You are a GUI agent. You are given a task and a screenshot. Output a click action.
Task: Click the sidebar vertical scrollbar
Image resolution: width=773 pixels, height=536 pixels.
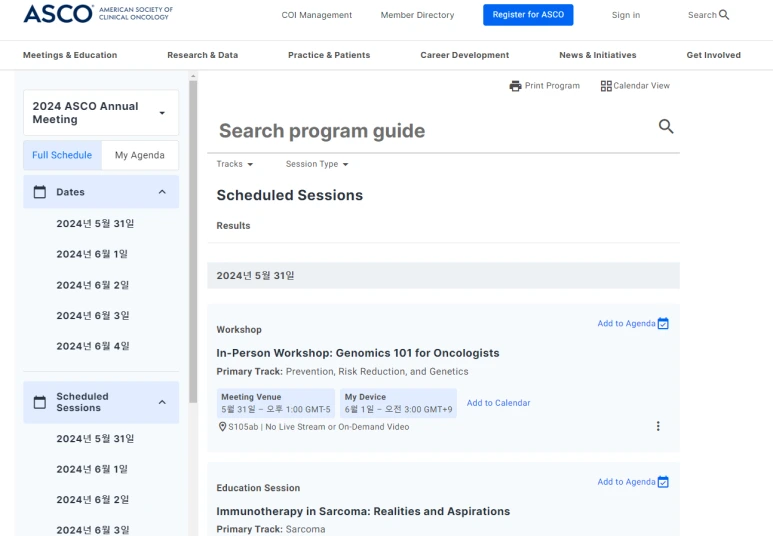(x=193, y=242)
